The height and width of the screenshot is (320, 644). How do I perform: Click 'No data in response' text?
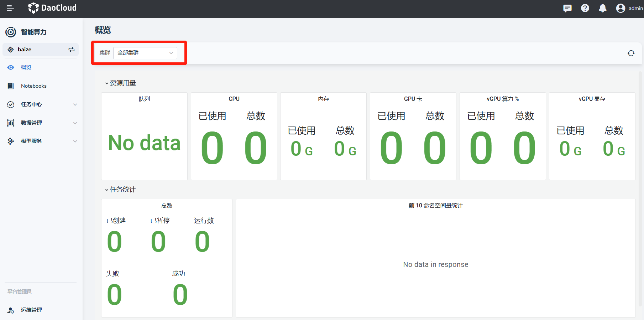(x=436, y=264)
